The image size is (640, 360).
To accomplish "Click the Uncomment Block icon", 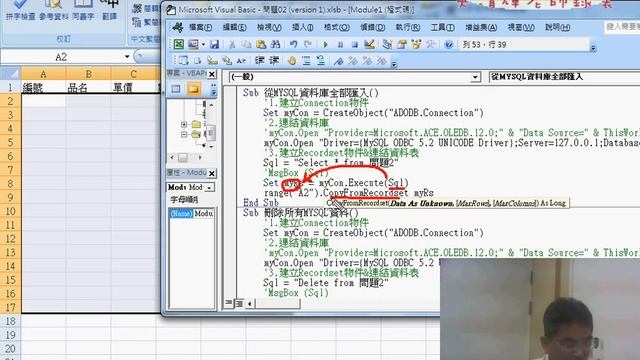I will pos(321,61).
